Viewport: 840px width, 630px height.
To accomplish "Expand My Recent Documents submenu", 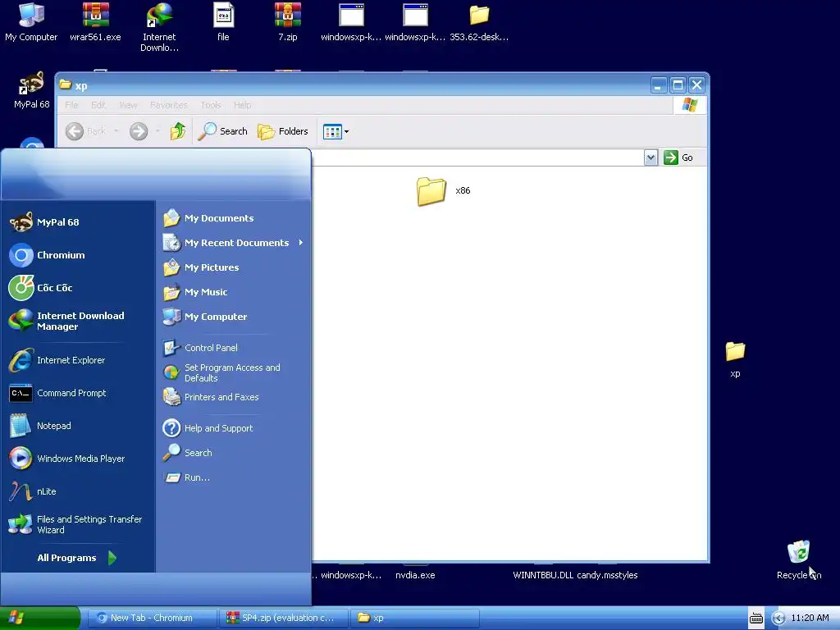I will pos(234,243).
